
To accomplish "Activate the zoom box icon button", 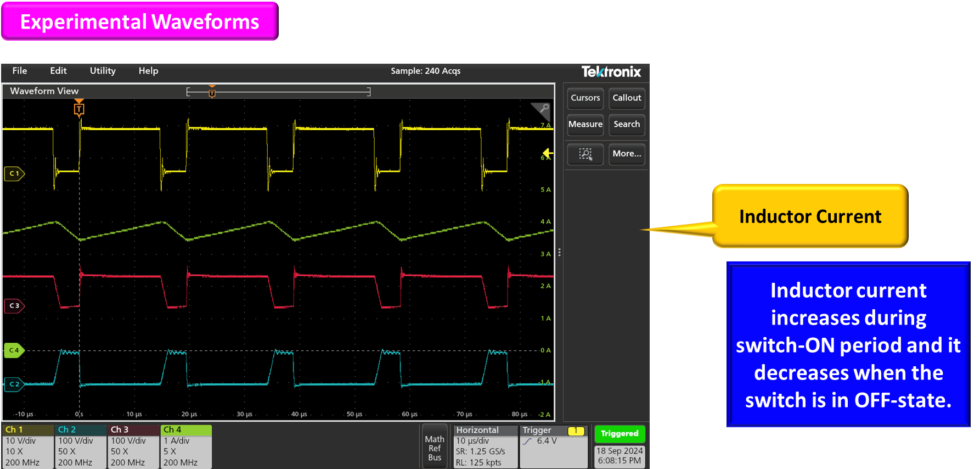I will 585,154.
